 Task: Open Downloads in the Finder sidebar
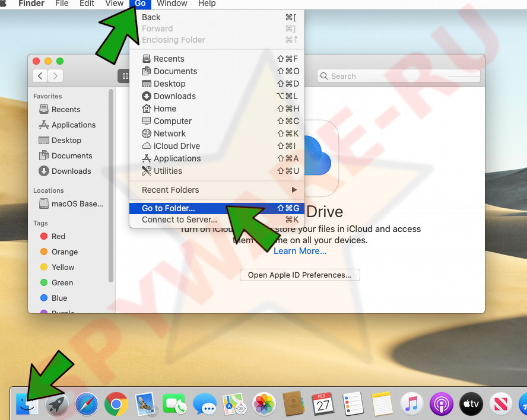point(65,171)
